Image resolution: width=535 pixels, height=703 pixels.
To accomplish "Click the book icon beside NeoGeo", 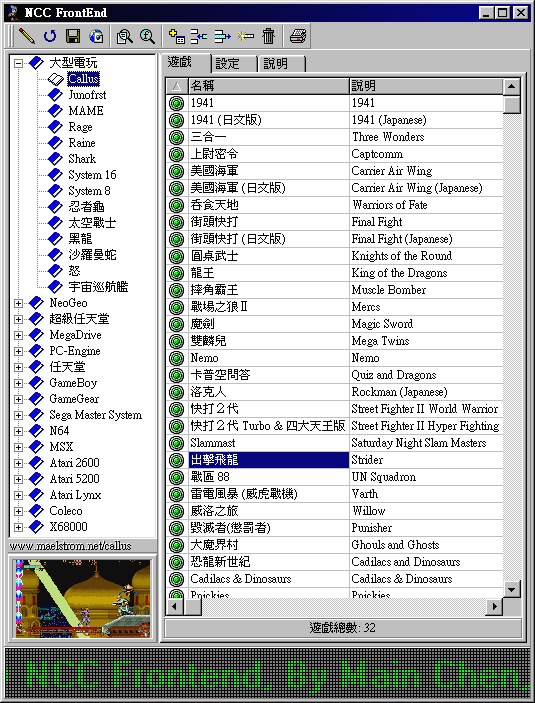I will tap(36, 303).
